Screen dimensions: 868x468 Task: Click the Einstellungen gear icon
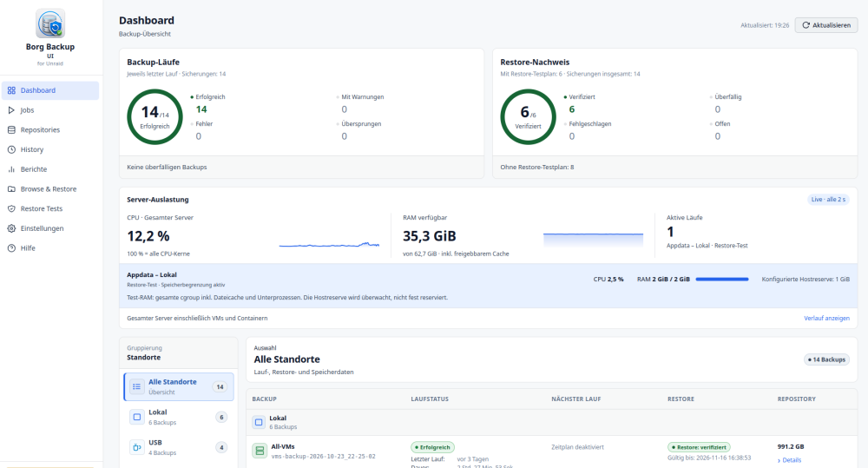[x=11, y=228]
